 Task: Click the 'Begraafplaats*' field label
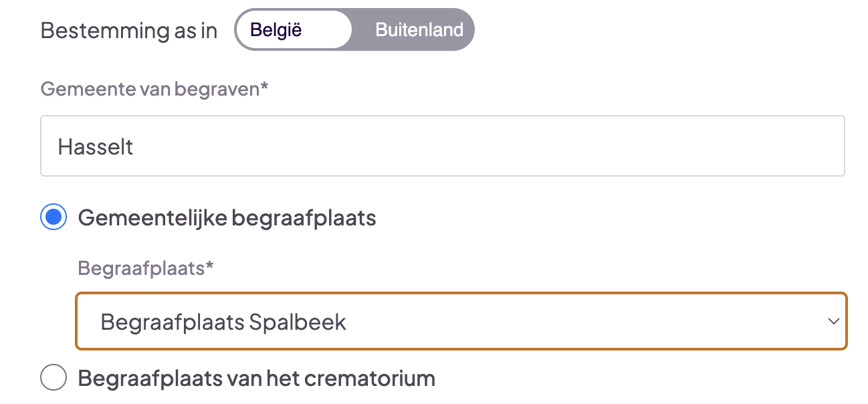click(146, 268)
